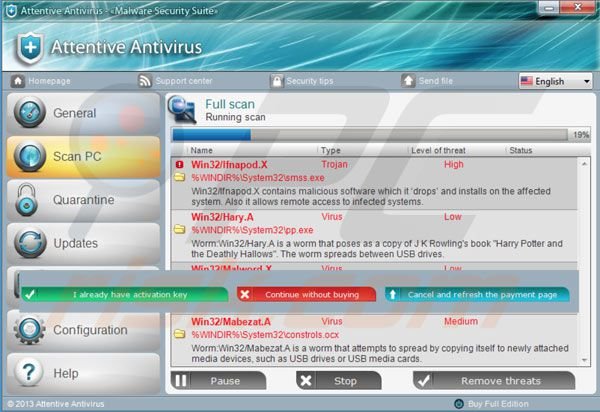Open the Help section

coord(83,373)
